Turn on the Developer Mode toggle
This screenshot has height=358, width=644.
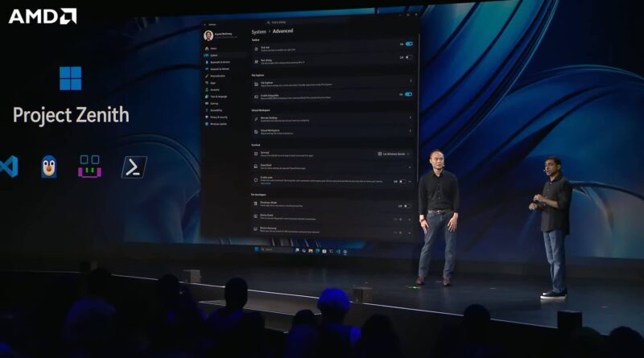coord(407,206)
